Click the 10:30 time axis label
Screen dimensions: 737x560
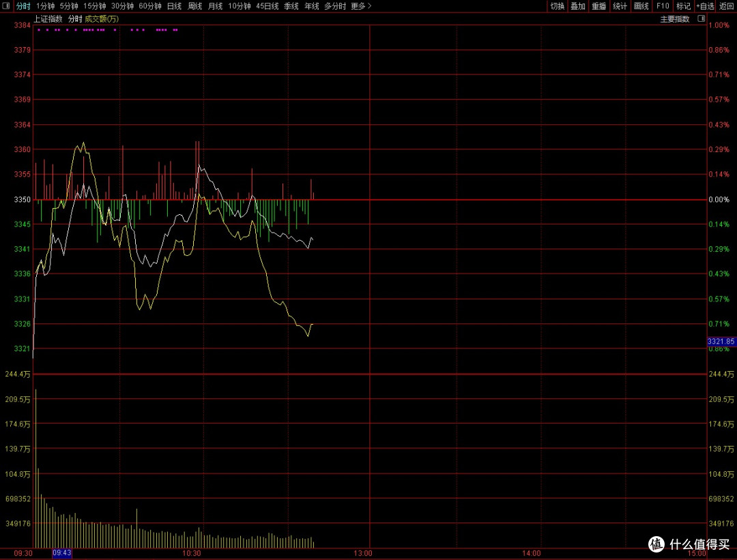(191, 553)
